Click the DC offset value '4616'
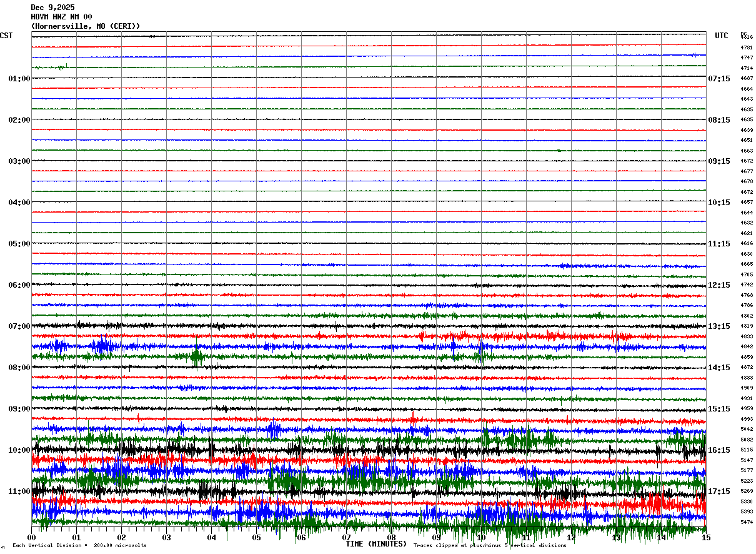The image size is (756, 554). tap(747, 243)
